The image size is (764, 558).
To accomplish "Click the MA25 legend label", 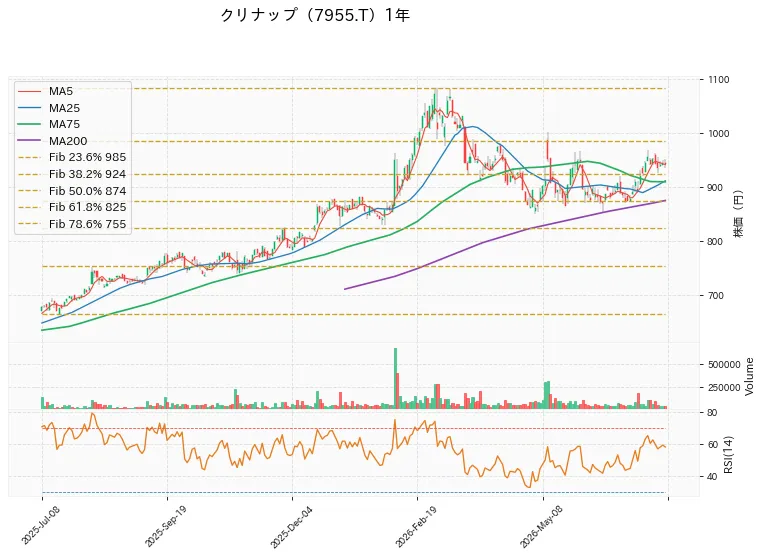I will point(64,108).
